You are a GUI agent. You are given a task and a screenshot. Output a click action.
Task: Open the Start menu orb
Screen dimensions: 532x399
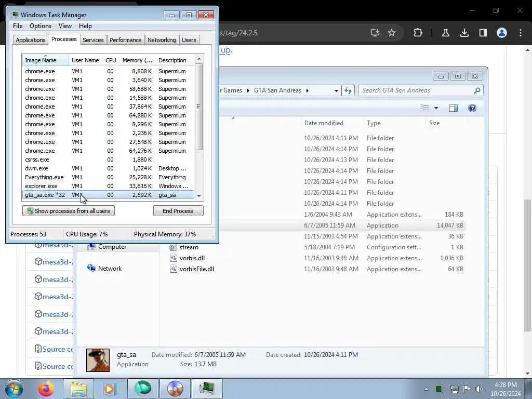pyautogui.click(x=14, y=389)
